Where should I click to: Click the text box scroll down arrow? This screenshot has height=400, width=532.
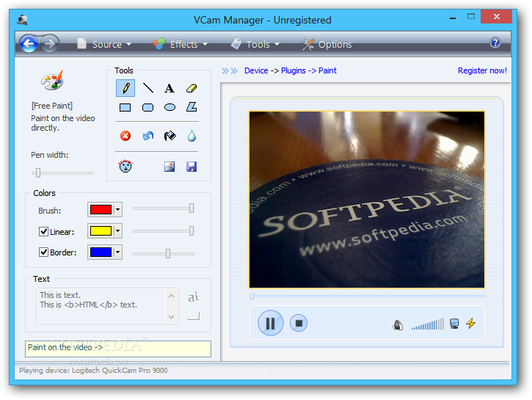171,316
